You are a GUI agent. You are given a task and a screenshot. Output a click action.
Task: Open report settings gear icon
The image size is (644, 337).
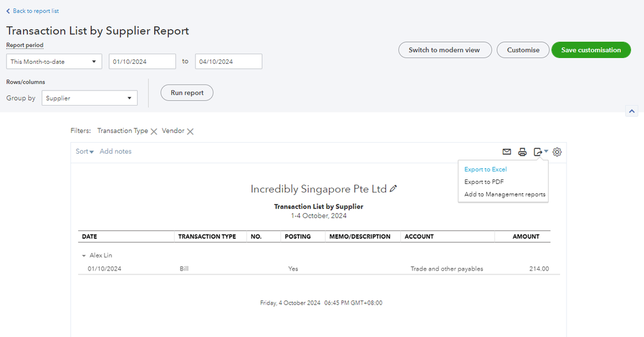coord(558,152)
